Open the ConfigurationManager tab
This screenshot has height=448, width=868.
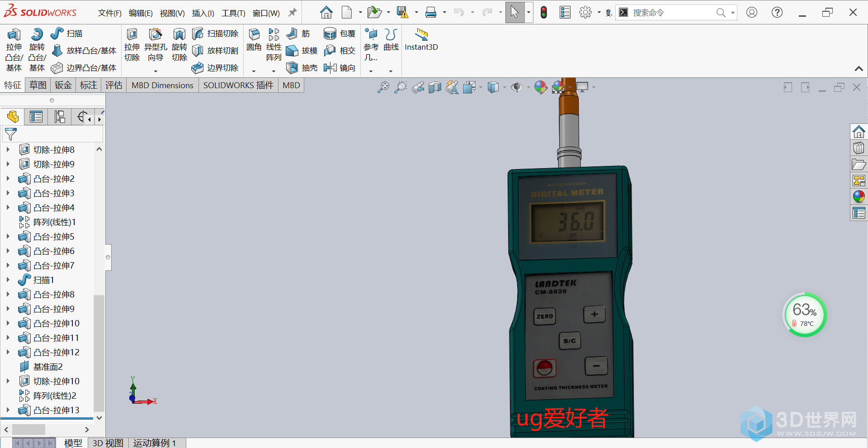[60, 117]
